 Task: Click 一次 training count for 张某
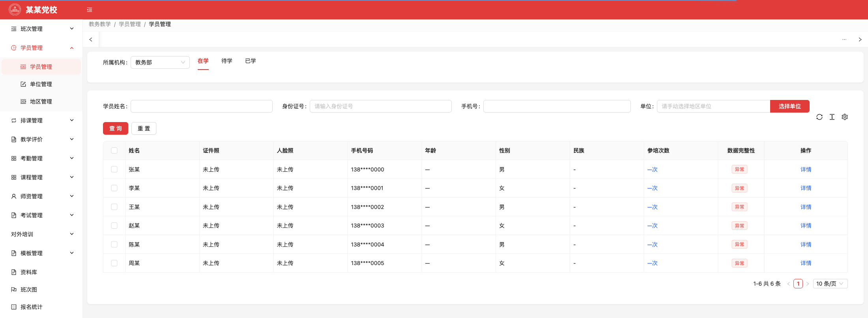(653, 169)
